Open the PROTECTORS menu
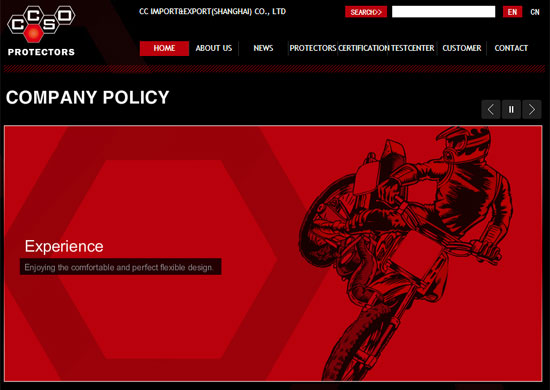The width and height of the screenshot is (550, 390). point(313,48)
